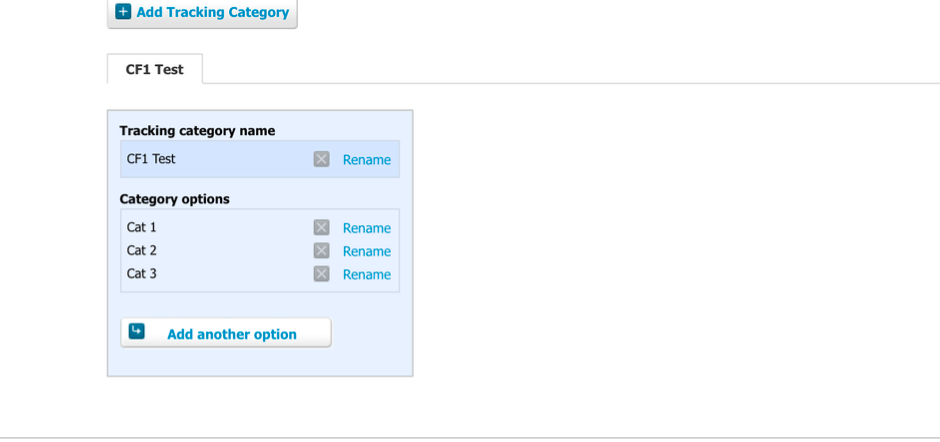Rename the Cat 2 option
The height and width of the screenshot is (442, 940).
coord(366,251)
